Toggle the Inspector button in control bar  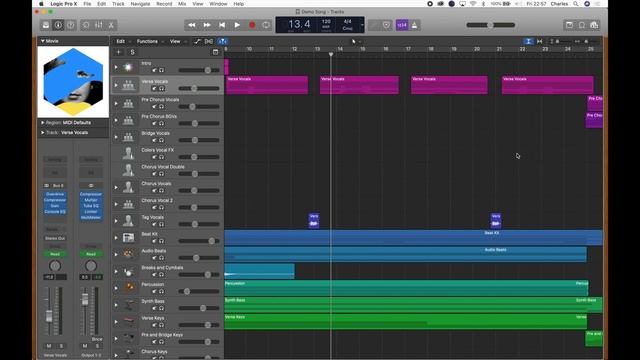pyautogui.click(x=58, y=25)
